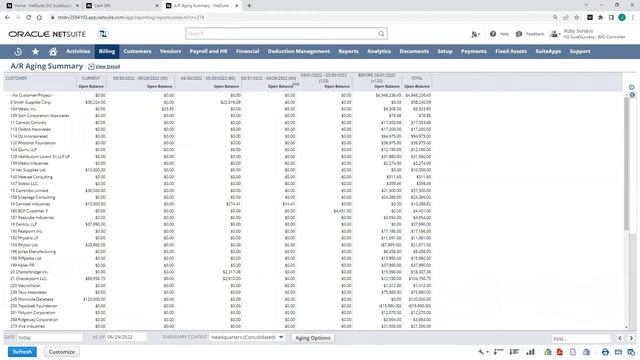
Task: Click the 21 Chatterpoint LLC customer row
Action: tap(220, 279)
